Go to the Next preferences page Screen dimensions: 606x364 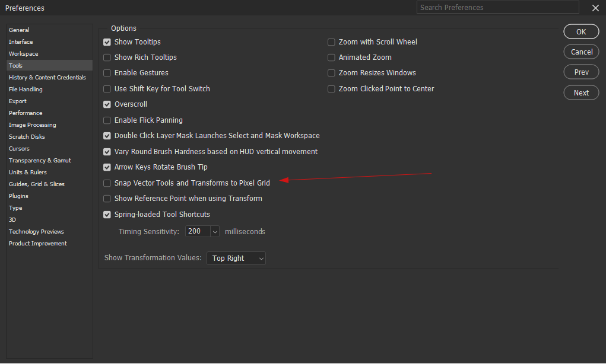(580, 92)
